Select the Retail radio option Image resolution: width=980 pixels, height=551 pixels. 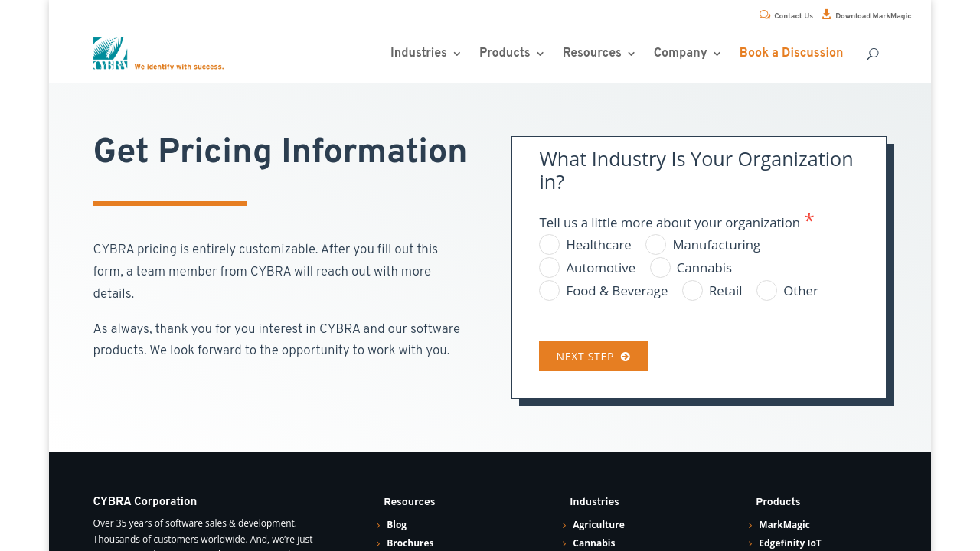(693, 291)
